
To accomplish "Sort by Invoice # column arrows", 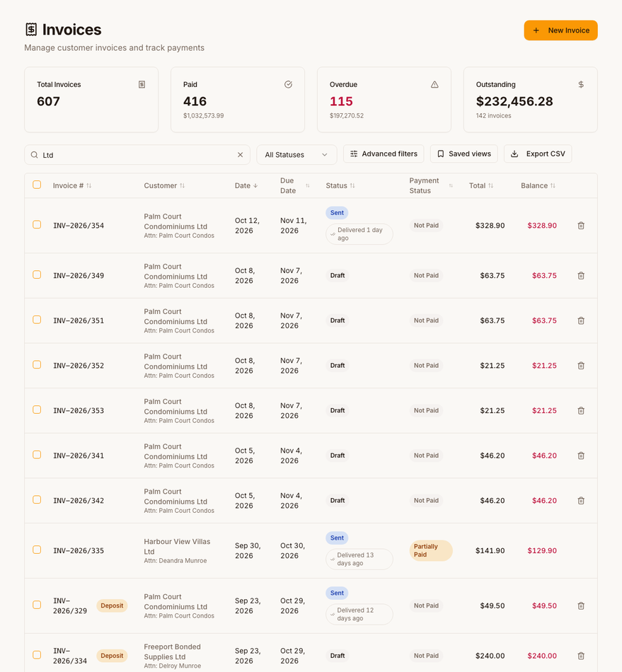I will (88, 185).
